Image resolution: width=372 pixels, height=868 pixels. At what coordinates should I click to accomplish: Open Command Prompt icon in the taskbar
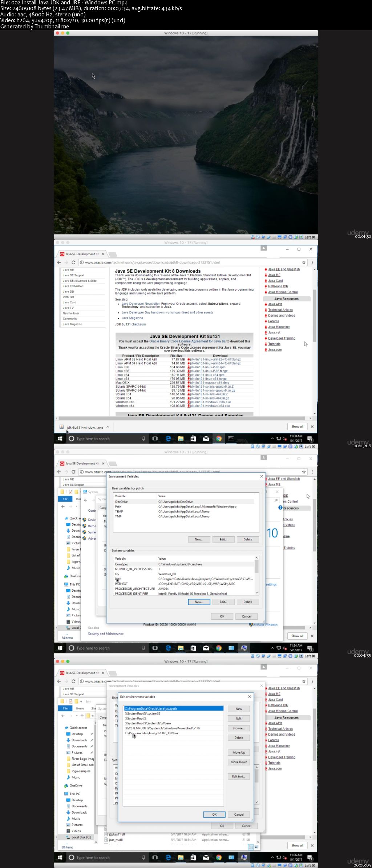point(231,439)
